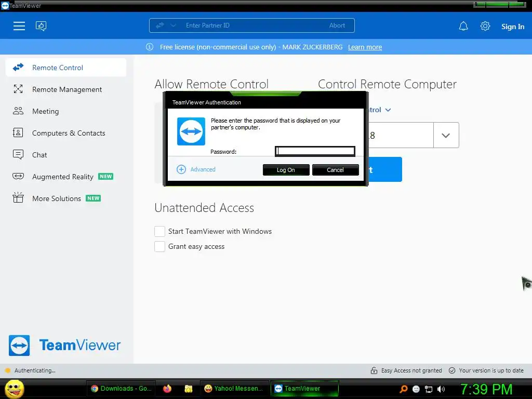Click the Easy Access not granted lock icon
Viewport: 532px width, 399px height.
pos(374,370)
